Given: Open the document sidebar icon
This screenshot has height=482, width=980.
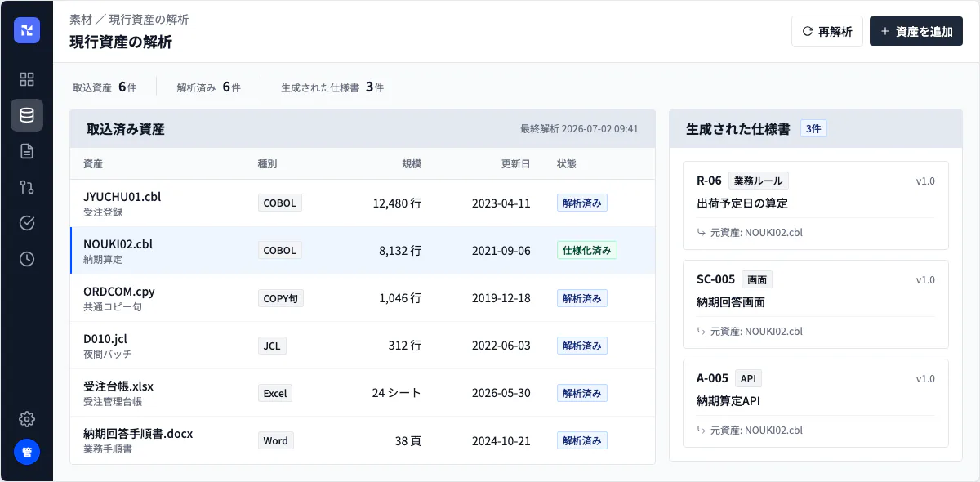Looking at the screenshot, I should 27,151.
